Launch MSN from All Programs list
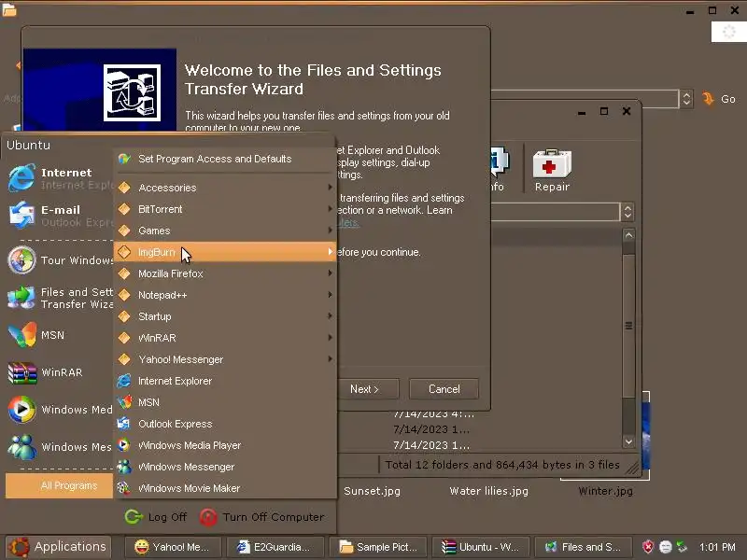Screen dimensions: 747x560 pos(224,402)
